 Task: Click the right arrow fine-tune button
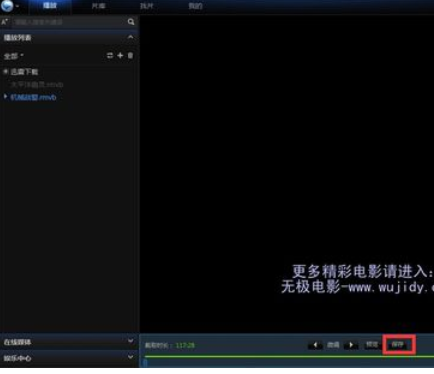pos(351,345)
